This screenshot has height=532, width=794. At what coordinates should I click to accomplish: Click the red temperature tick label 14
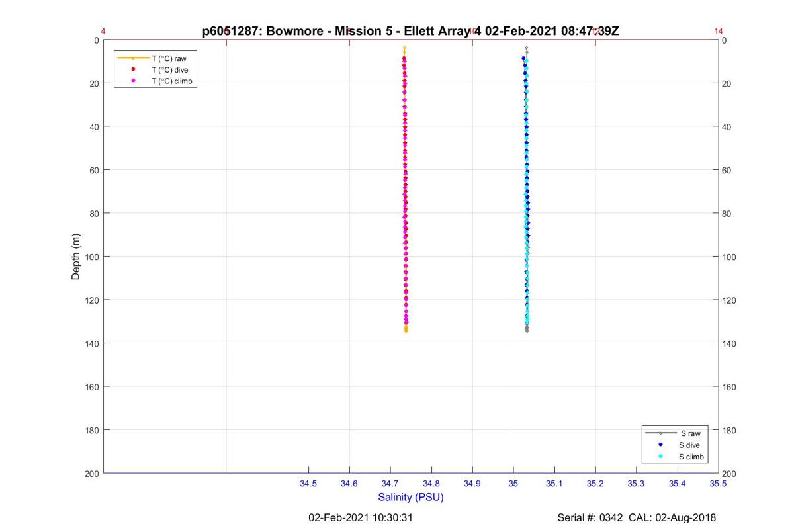[x=719, y=31]
